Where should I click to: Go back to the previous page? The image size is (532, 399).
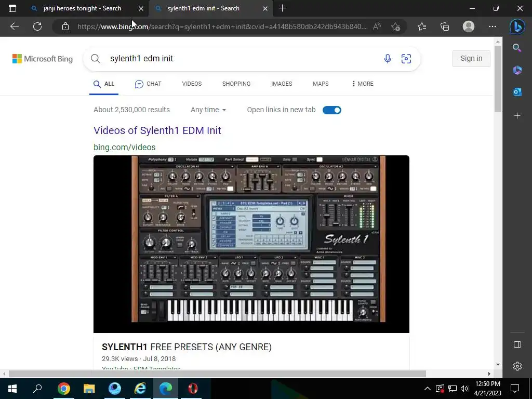pos(14,26)
